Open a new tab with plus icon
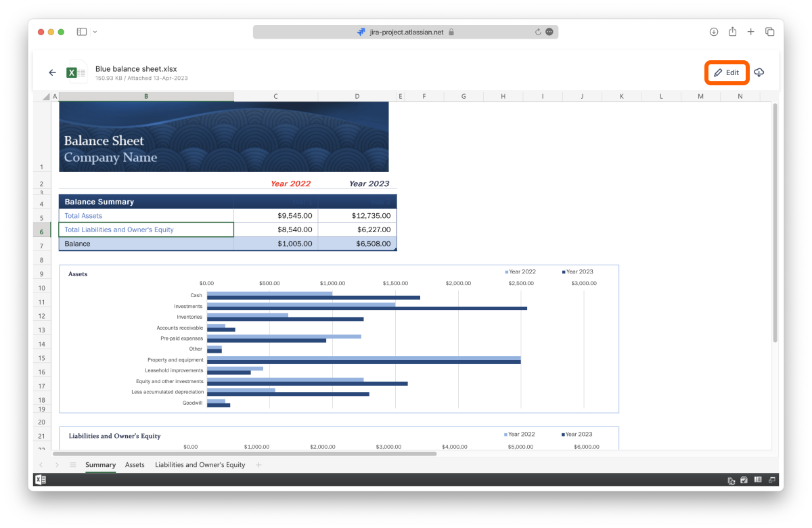The height and width of the screenshot is (528, 812). (x=751, y=32)
